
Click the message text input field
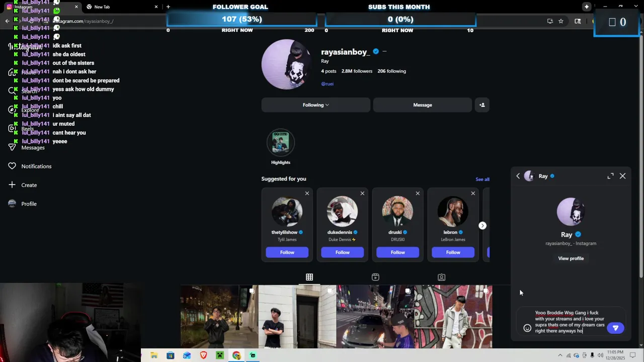tap(570, 322)
